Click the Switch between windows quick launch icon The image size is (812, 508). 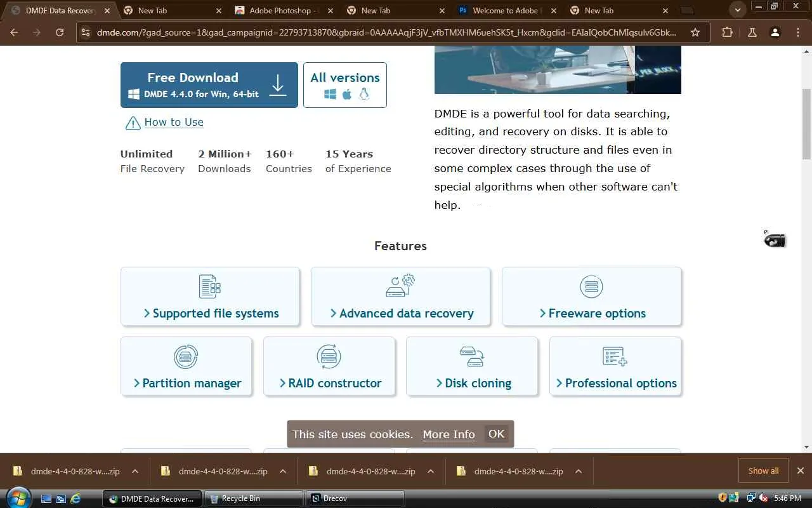pyautogui.click(x=61, y=498)
